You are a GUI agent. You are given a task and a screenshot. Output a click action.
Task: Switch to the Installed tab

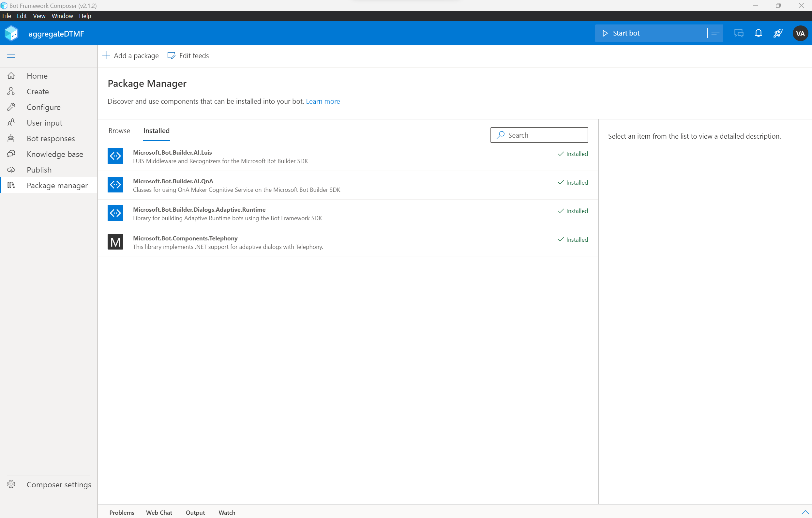point(157,131)
